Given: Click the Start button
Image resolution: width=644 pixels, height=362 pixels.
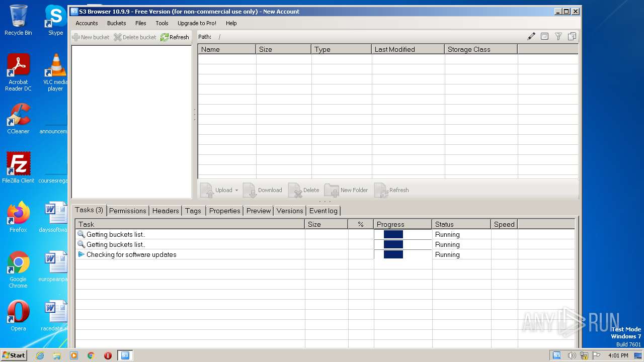Looking at the screenshot, I should [x=14, y=355].
